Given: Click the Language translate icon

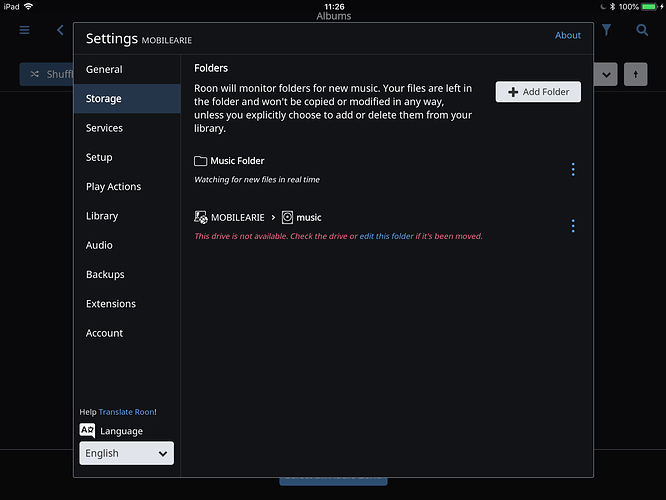Looking at the screenshot, I should click(87, 430).
